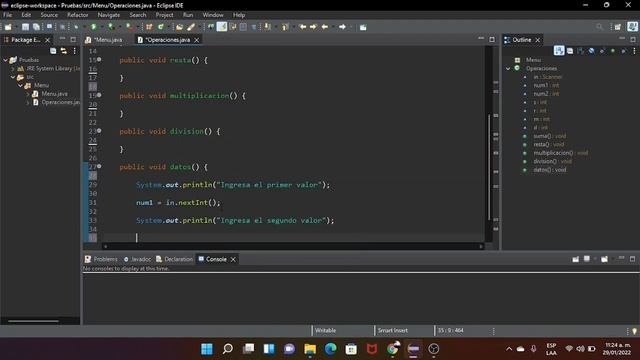
Task: Switch to the Java perspective icon
Action: point(633,27)
